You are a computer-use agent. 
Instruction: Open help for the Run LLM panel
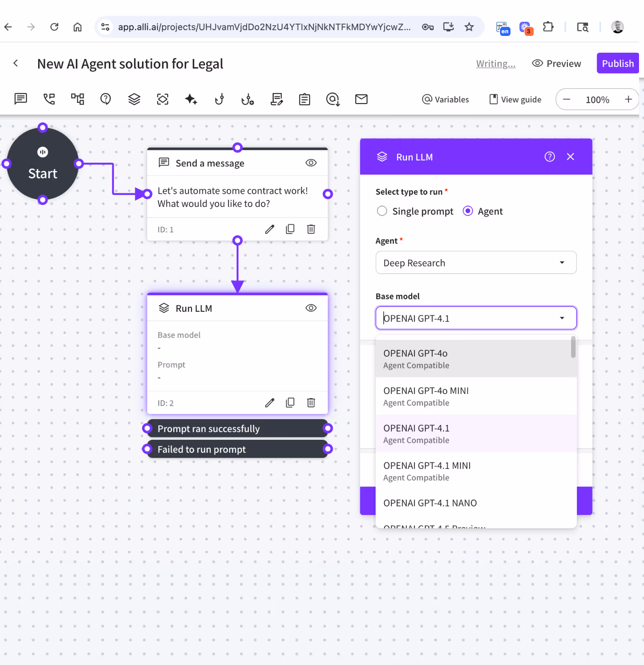point(550,157)
